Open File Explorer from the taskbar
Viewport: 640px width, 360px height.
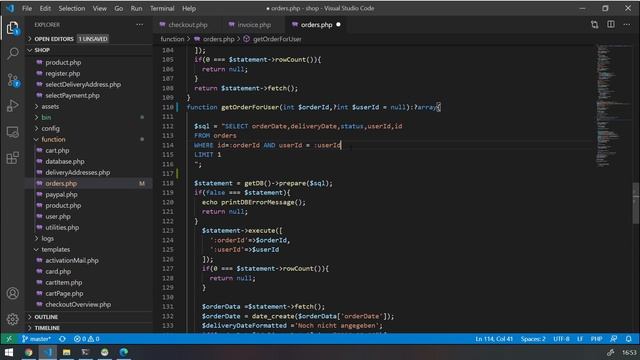[67, 352]
